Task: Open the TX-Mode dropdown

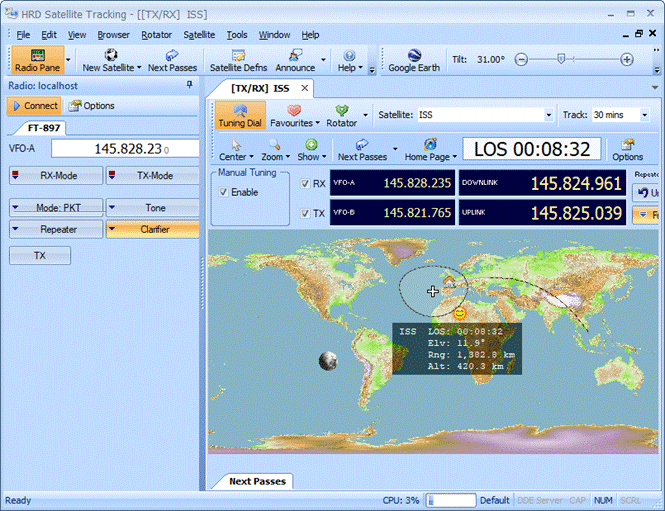Action: (153, 176)
